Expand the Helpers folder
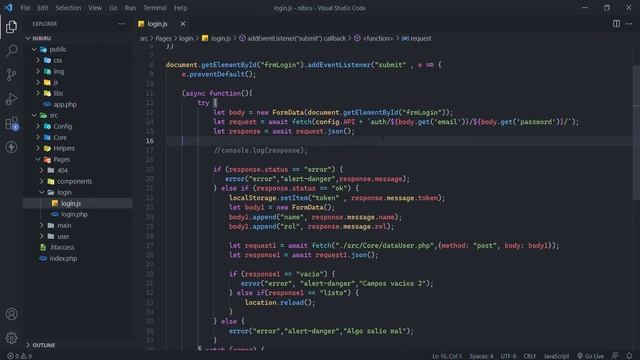Screen dimensions: 640x360 pyautogui.click(x=78, y=148)
